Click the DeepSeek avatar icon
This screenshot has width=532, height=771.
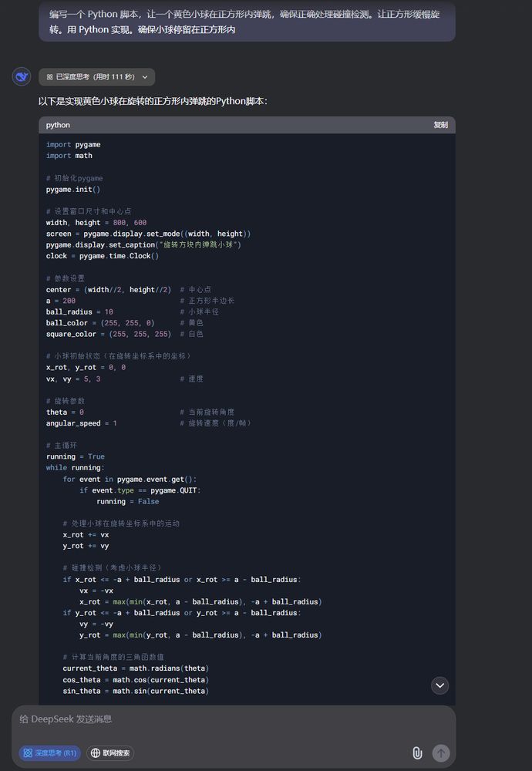pyautogui.click(x=22, y=76)
